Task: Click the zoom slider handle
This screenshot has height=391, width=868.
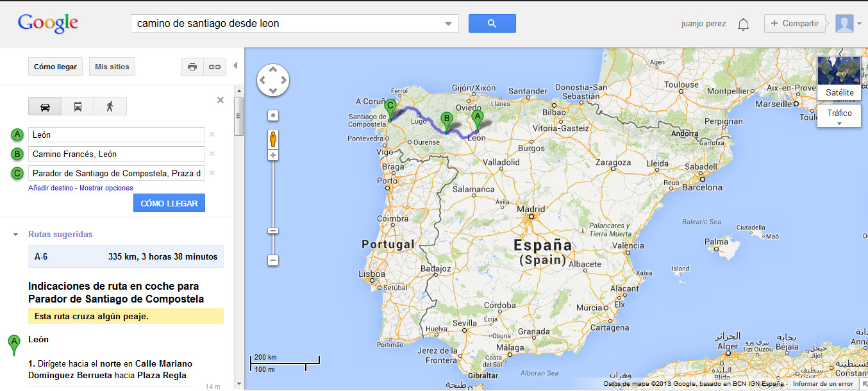Action: (x=273, y=231)
